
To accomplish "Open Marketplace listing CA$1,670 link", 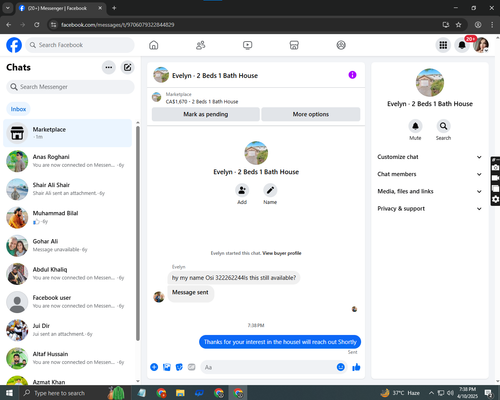I will [x=202, y=102].
